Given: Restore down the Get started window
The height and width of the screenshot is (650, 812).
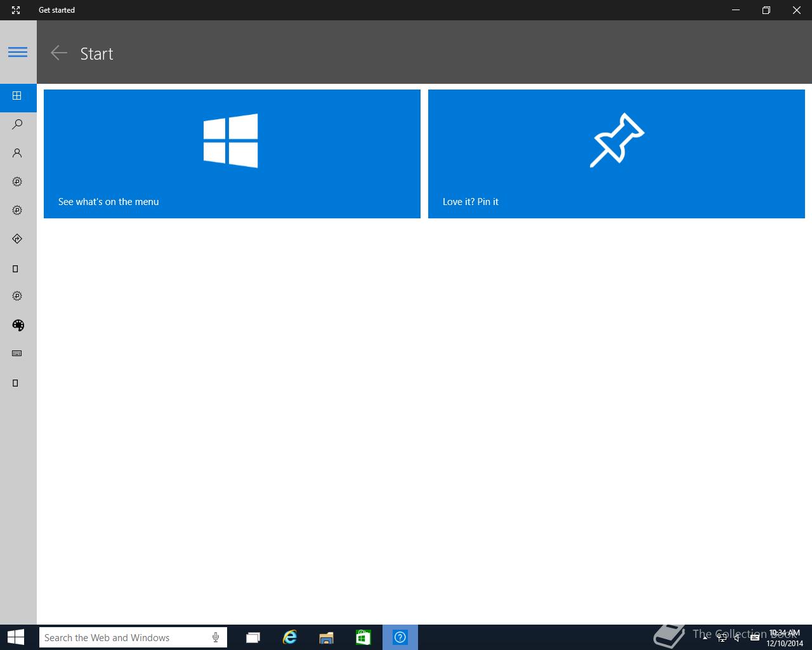Looking at the screenshot, I should 766,10.
